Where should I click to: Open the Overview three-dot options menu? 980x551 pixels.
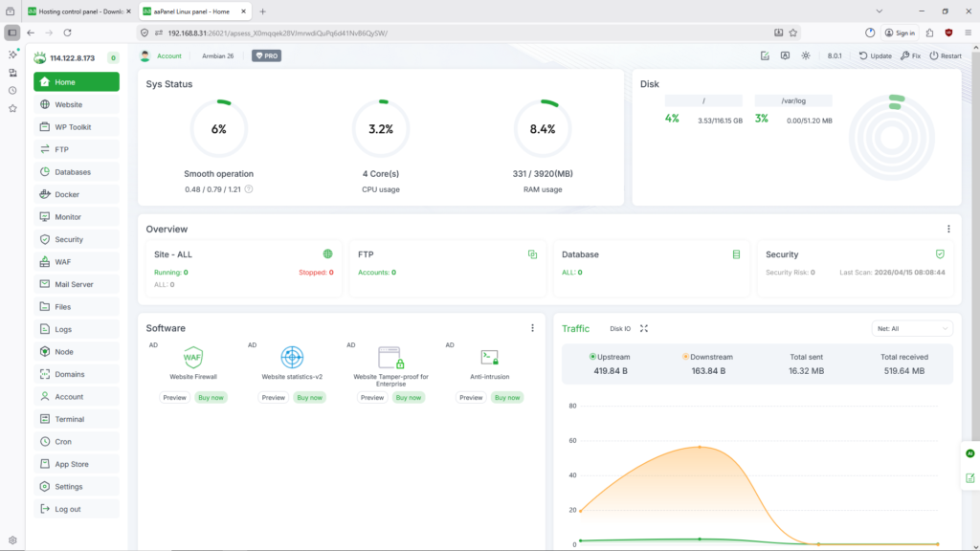pos(948,230)
